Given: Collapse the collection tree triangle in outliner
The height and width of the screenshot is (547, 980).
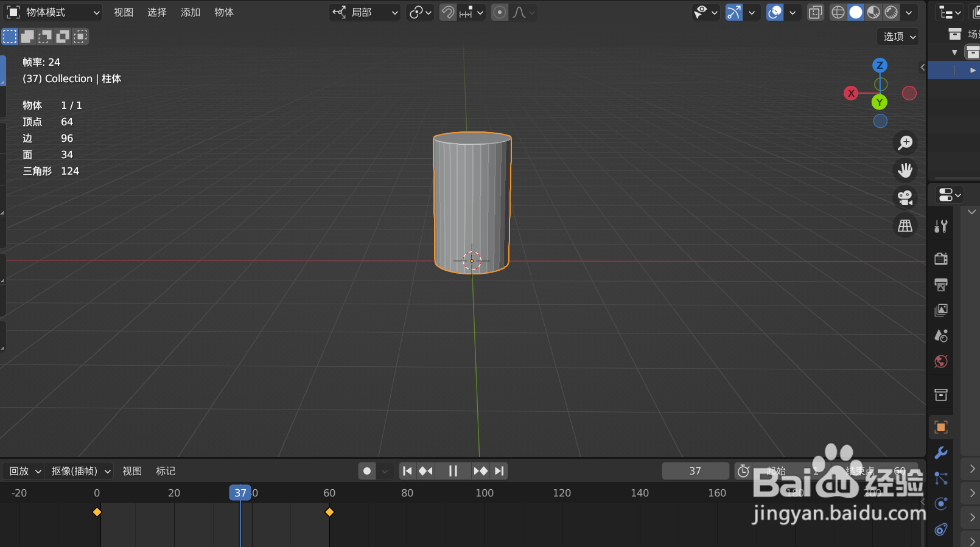Looking at the screenshot, I should tap(954, 52).
